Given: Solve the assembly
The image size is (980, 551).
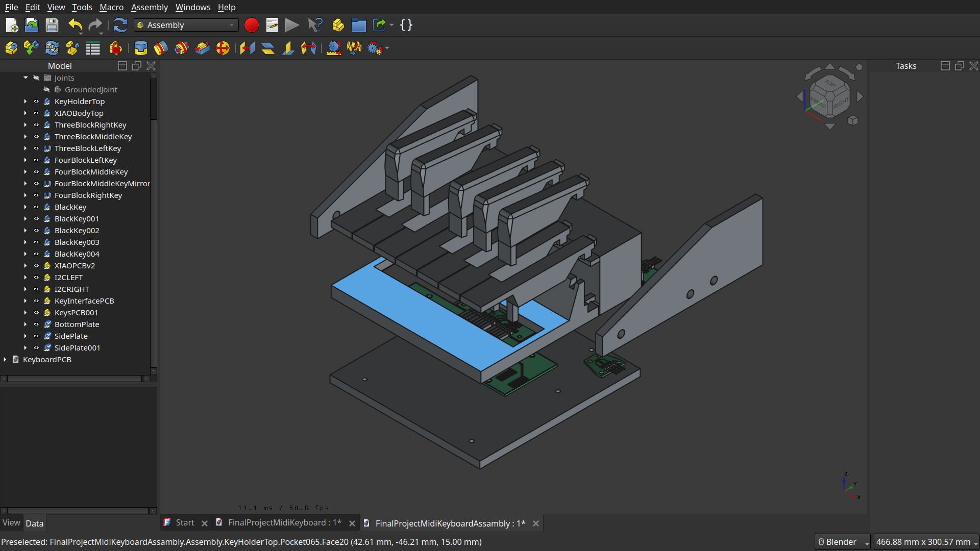Looking at the screenshot, I should pos(52,48).
